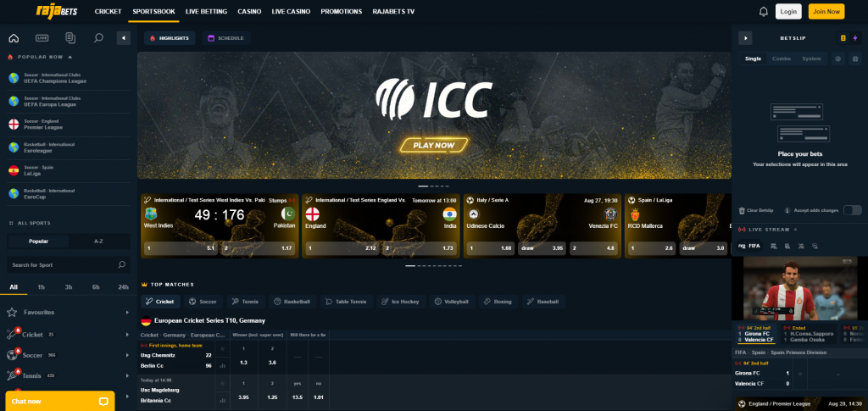
Task: Filter events to next 24h
Action: tap(123, 287)
